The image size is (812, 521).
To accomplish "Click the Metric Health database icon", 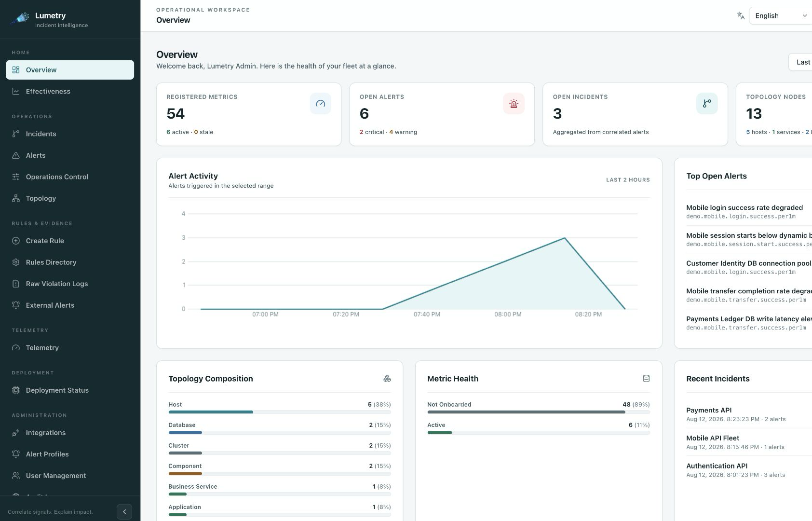I will [x=646, y=379].
